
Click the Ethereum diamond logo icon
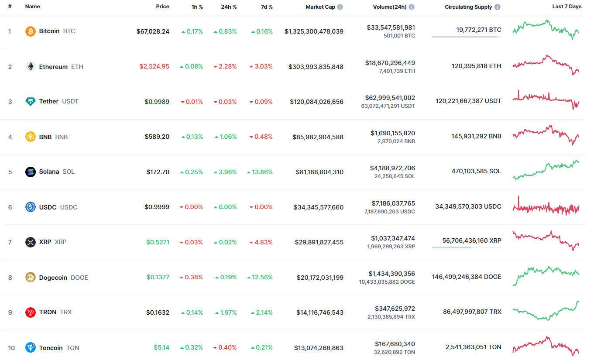click(31, 67)
